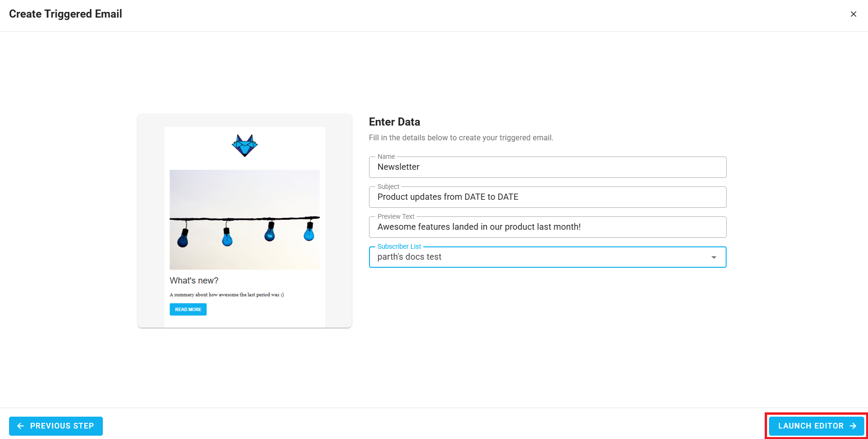Click the summary text under What's new?

pyautogui.click(x=226, y=294)
